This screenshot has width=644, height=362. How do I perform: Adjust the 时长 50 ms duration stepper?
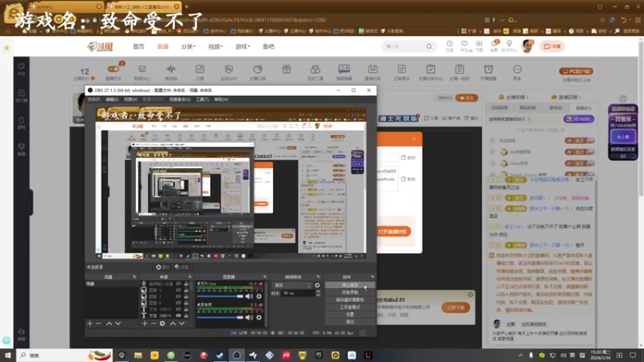click(318, 293)
